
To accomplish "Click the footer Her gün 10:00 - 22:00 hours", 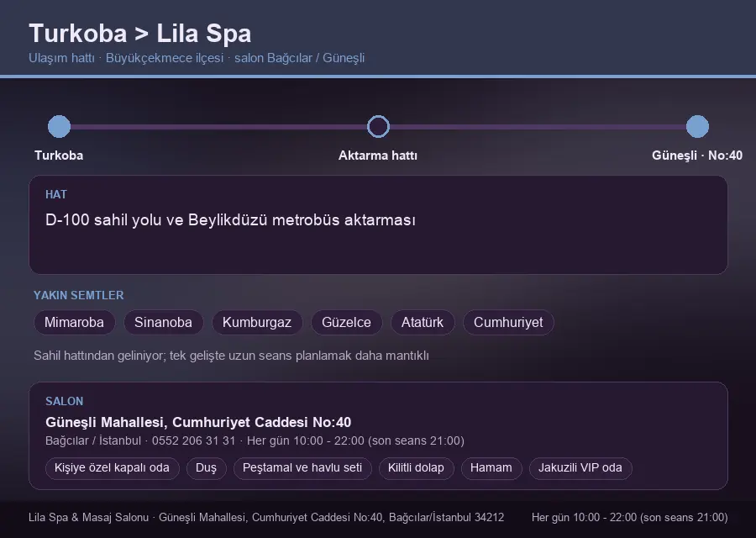I will [x=630, y=517].
